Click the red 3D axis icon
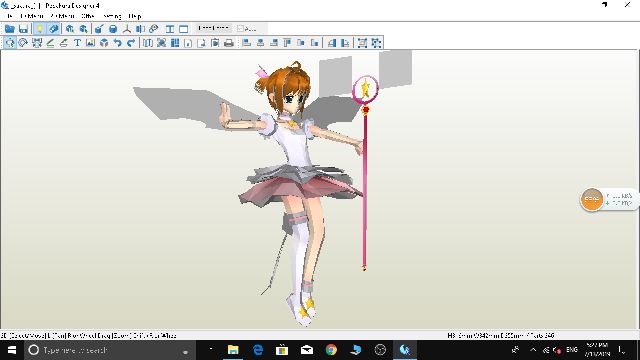This screenshot has width=640, height=360. [127, 29]
